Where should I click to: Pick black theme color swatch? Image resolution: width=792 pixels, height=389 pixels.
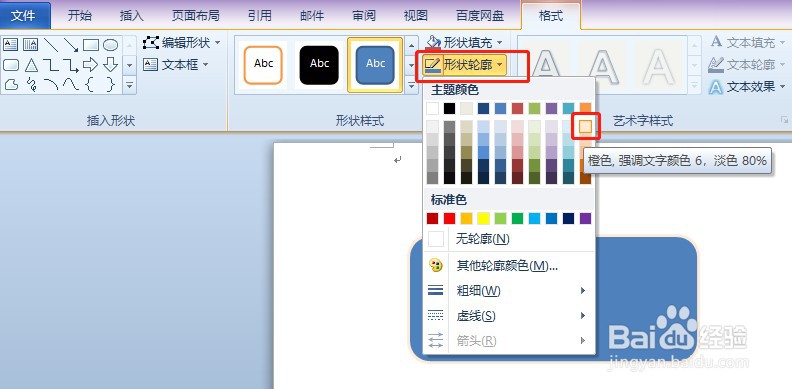point(450,109)
